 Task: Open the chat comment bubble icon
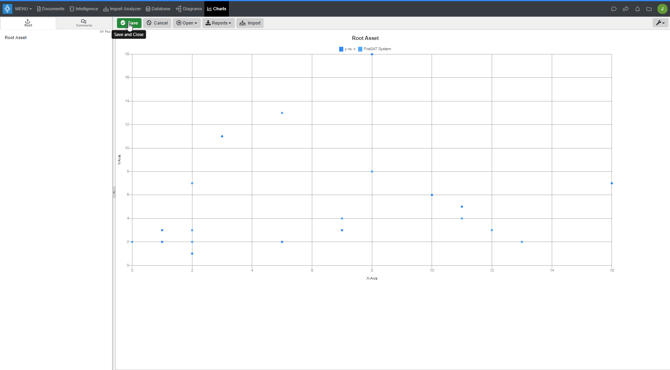[614, 9]
